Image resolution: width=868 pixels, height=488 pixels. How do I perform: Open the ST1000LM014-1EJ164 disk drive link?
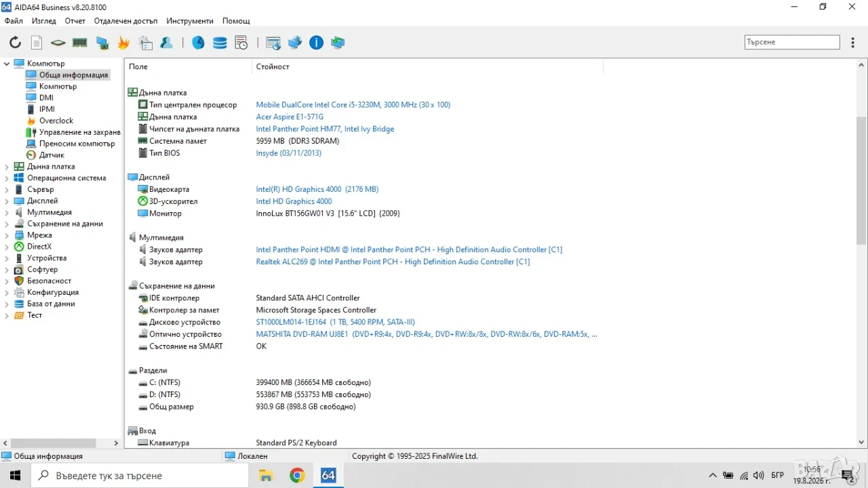(335, 323)
